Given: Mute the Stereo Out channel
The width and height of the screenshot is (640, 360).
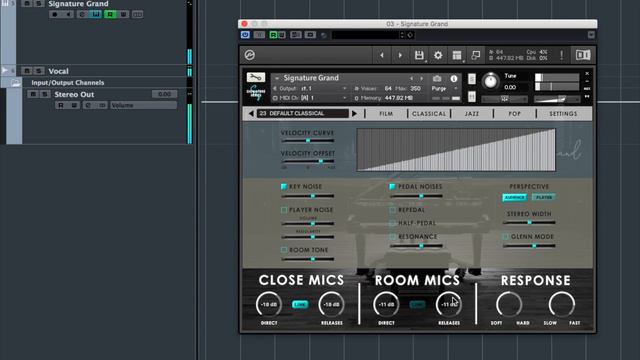Looking at the screenshot, I should 33,94.
